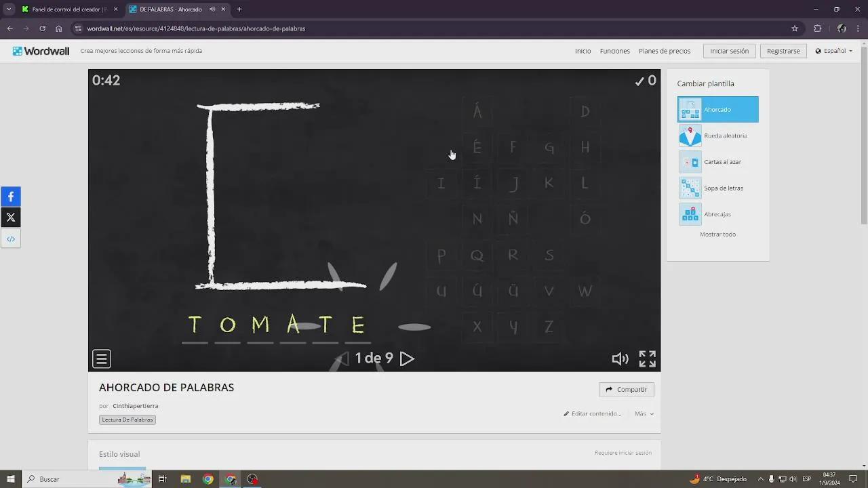Screen dimensions: 868x488
Task: Select the Rueda aleatoria template
Action: coord(717,136)
